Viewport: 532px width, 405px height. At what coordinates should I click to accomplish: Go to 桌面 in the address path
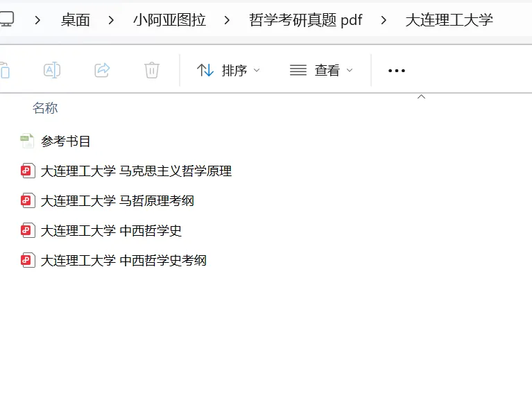click(76, 20)
